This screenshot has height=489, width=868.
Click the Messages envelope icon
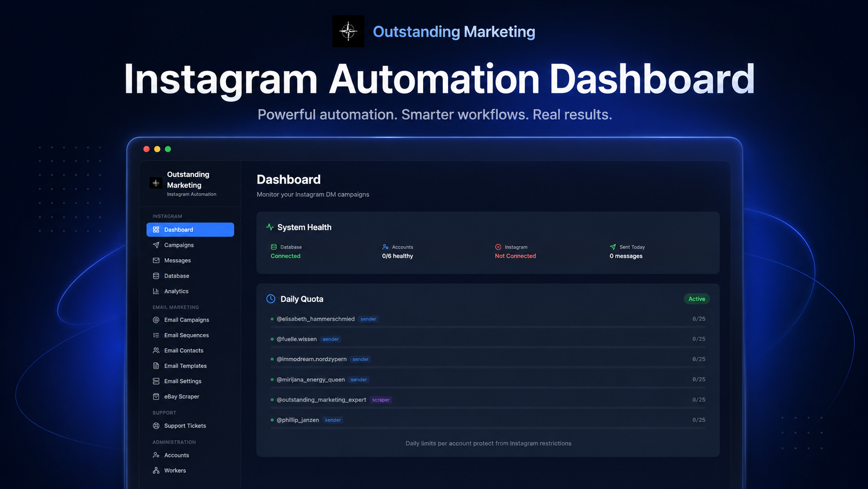click(x=156, y=260)
